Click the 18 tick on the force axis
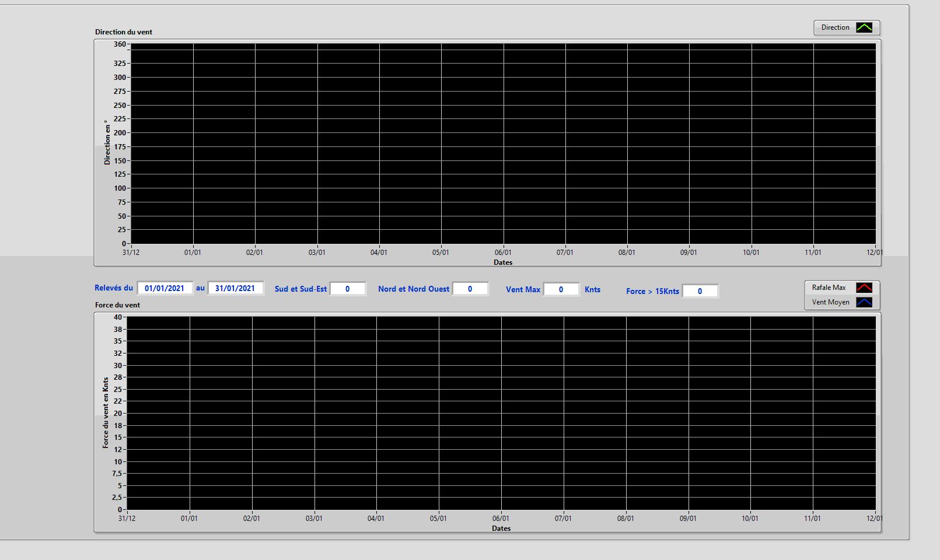940x560 pixels. pos(118,426)
